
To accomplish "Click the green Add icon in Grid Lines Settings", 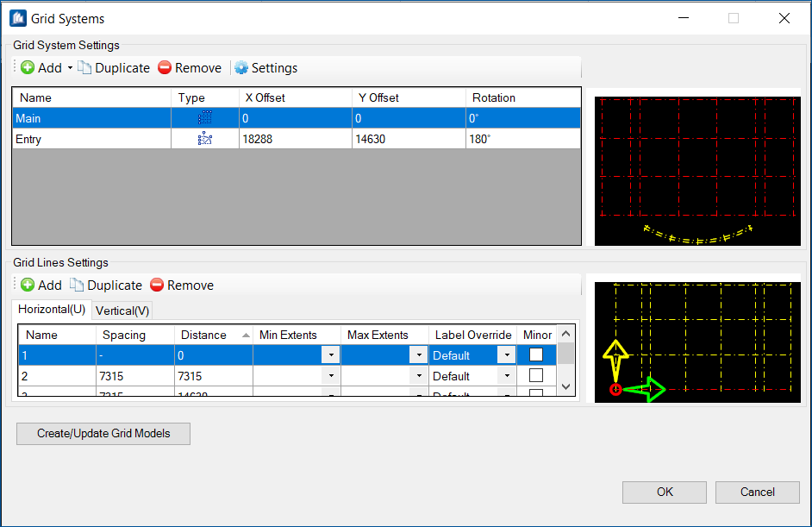I will pos(28,285).
